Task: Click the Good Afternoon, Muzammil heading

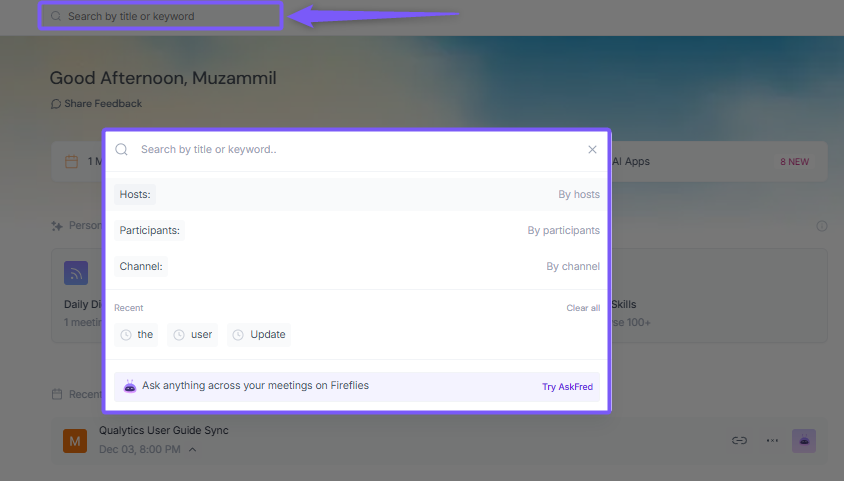Action: (163, 78)
